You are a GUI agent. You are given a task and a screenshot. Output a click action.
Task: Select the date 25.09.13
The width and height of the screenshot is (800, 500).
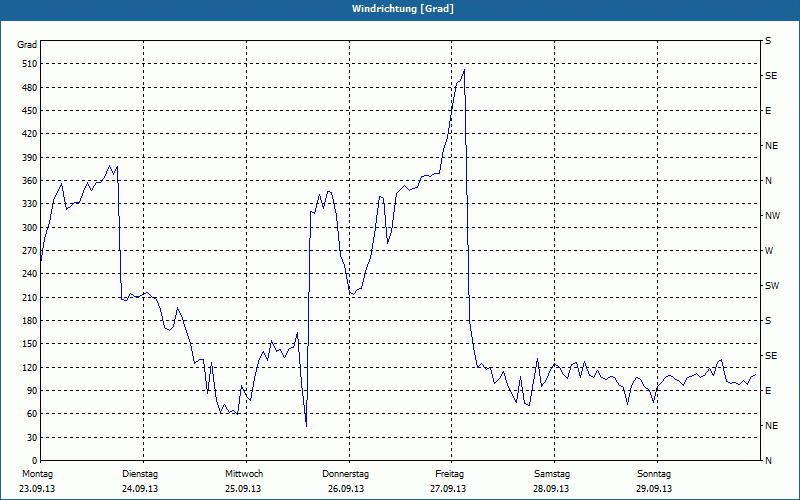(243, 489)
